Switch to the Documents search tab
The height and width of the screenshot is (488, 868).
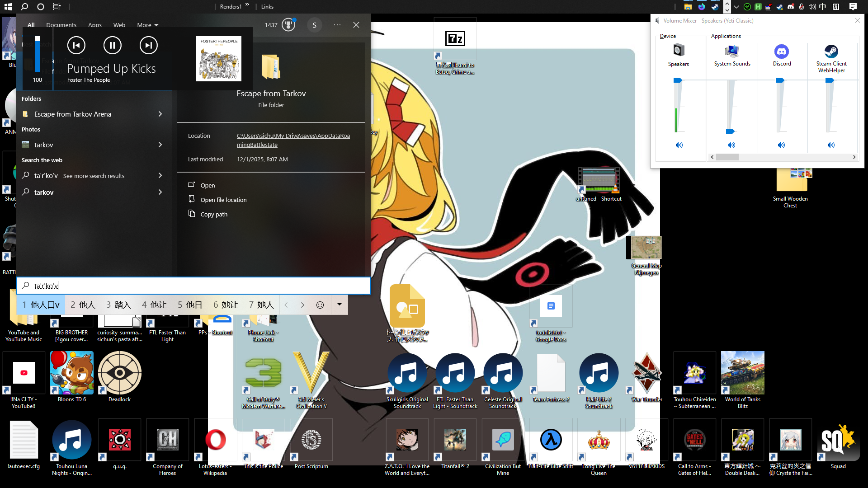coord(61,25)
